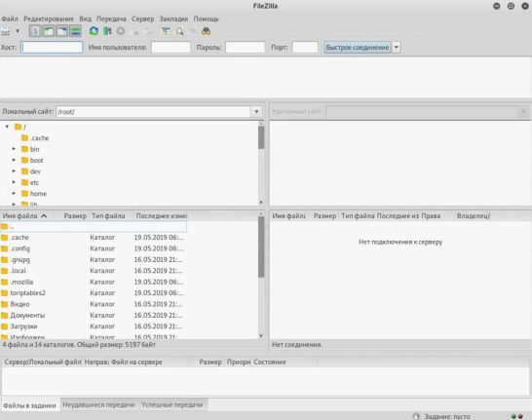Collapse the root / tree node
Viewport: 532px width, 420px height.
pyautogui.click(x=7, y=127)
